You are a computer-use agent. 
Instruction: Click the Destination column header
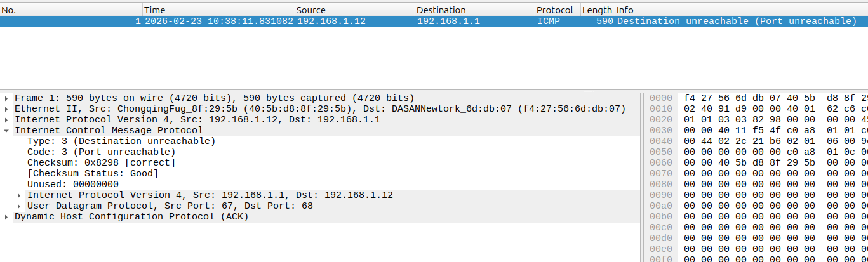[x=474, y=10]
